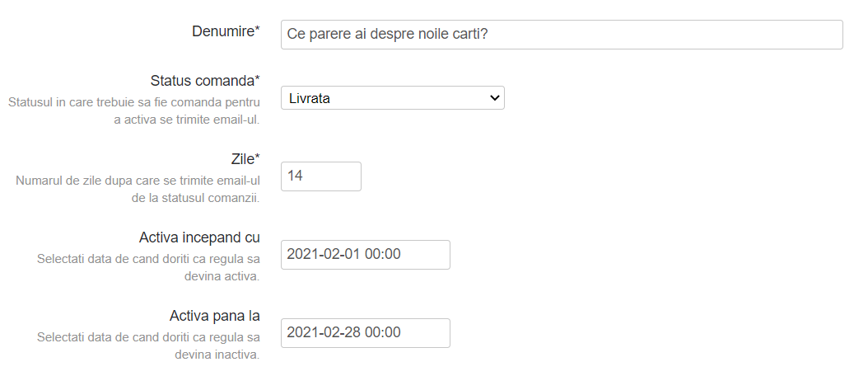868x376 pixels.
Task: Click the Activa pana la label
Action: tap(214, 316)
